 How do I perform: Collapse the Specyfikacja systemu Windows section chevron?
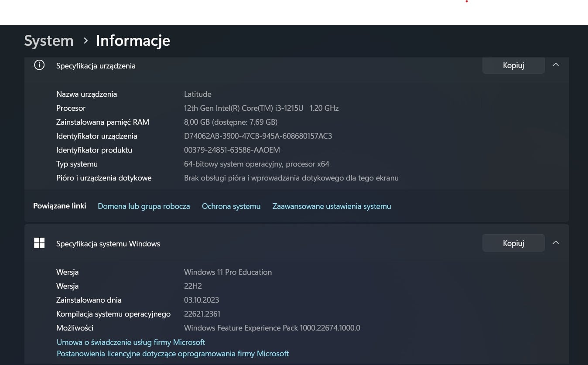tap(556, 242)
